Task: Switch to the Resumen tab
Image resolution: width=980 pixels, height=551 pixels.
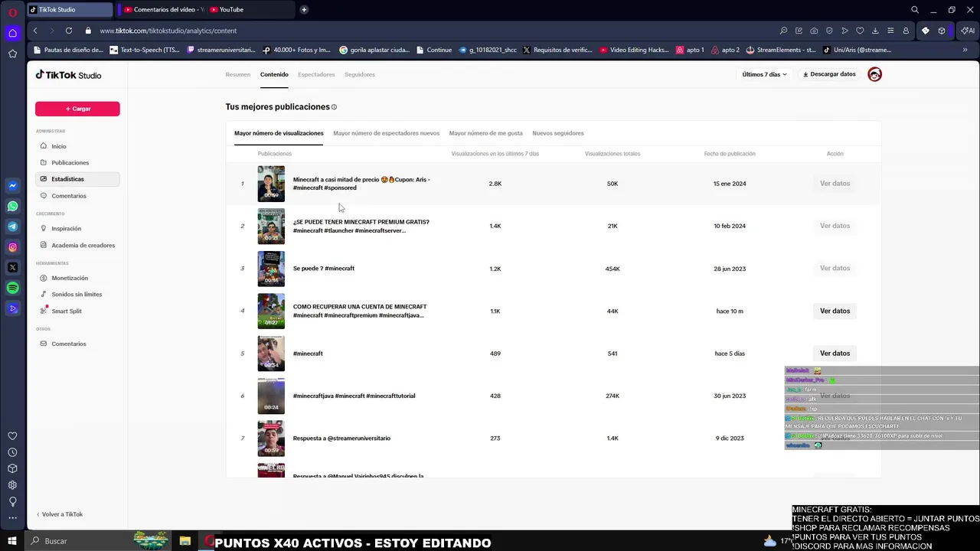Action: click(238, 74)
